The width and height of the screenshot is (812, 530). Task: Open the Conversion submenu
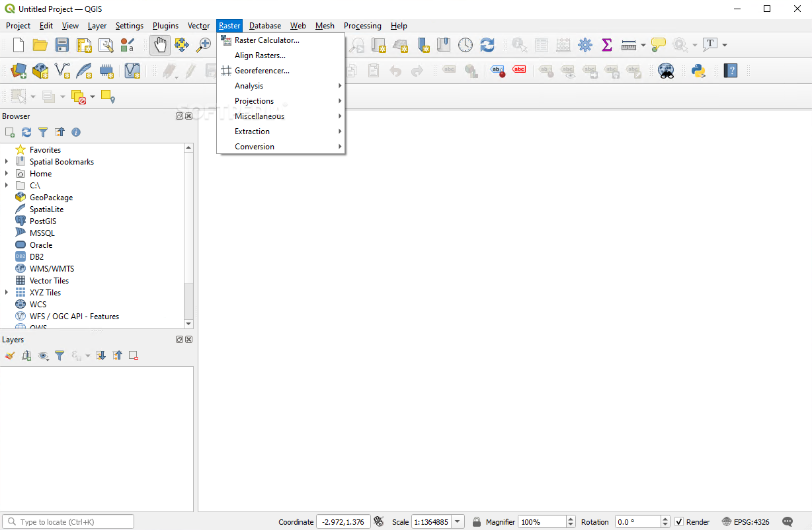(281, 147)
